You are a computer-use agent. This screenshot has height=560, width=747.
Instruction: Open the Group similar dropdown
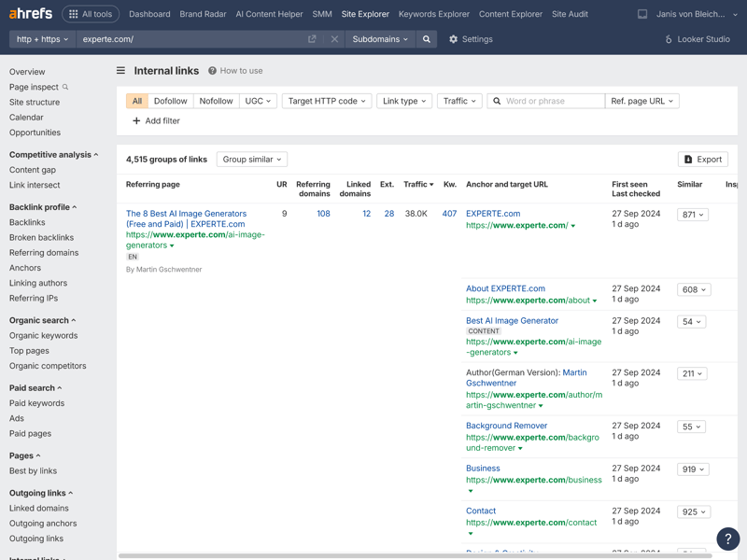[x=251, y=160]
